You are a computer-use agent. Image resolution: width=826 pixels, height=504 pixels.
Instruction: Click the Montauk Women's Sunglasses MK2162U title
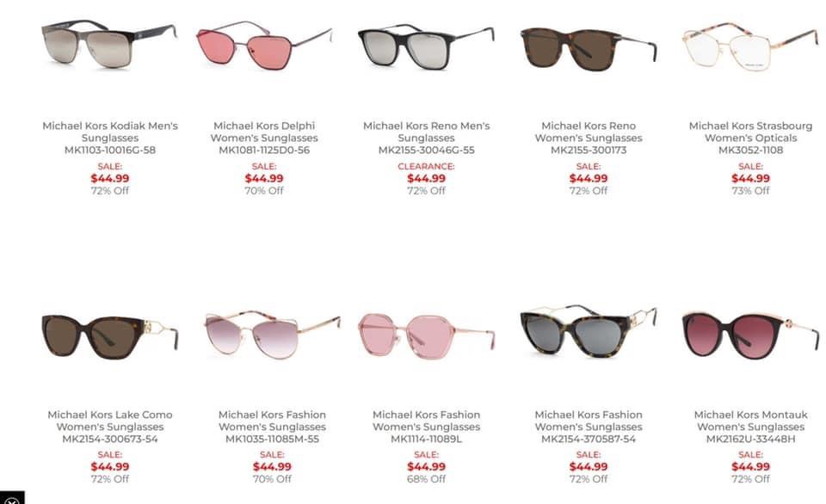[x=750, y=427]
